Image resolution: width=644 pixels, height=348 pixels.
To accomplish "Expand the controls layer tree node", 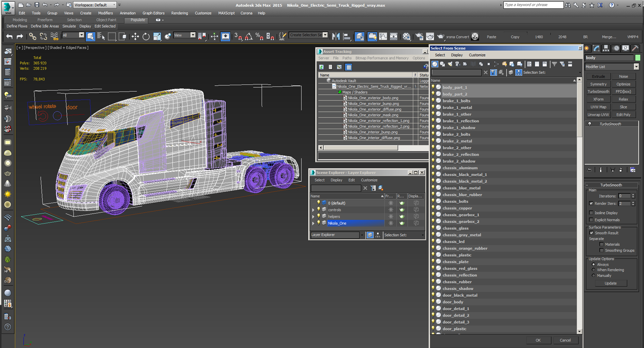I will (313, 210).
